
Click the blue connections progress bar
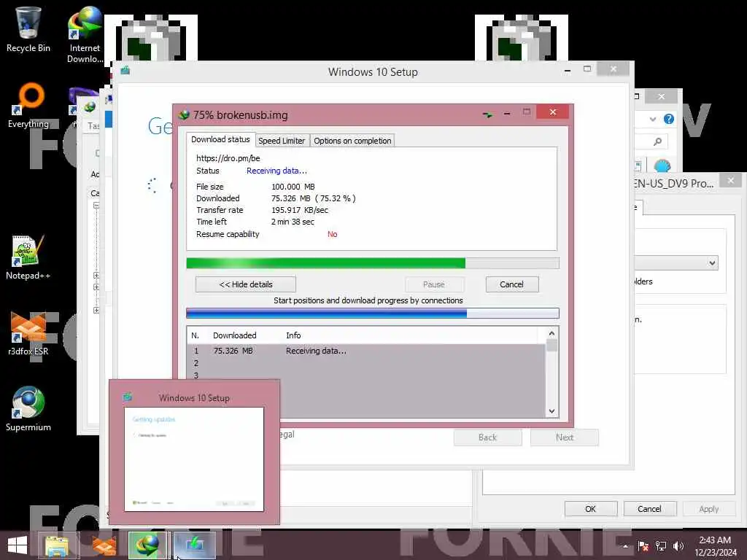click(373, 313)
